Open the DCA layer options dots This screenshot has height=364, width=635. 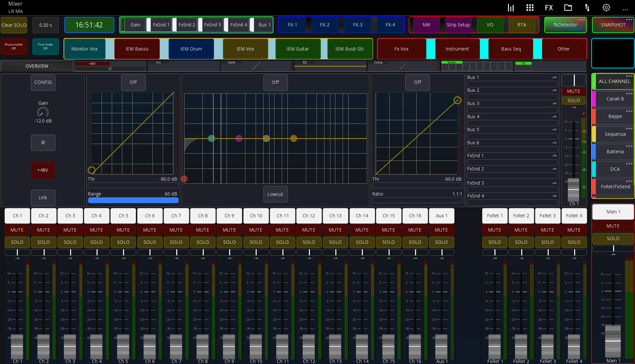(x=629, y=164)
